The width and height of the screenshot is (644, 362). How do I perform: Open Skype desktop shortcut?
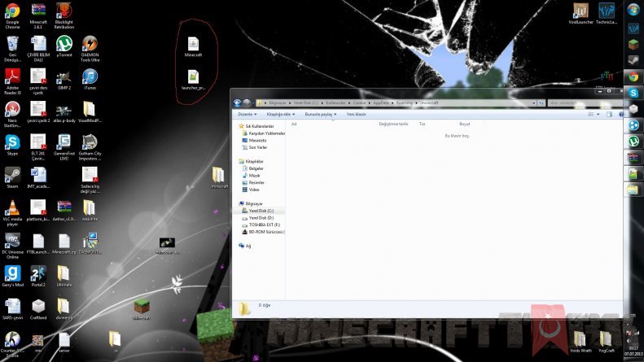click(x=12, y=145)
